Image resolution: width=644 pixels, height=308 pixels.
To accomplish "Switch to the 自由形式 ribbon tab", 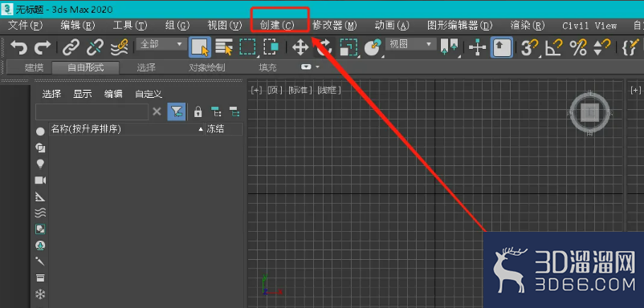I will [x=86, y=67].
